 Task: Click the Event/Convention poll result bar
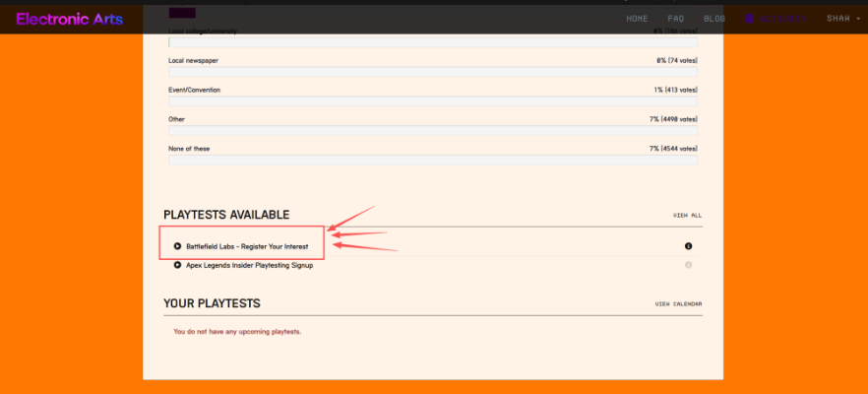tap(433, 100)
